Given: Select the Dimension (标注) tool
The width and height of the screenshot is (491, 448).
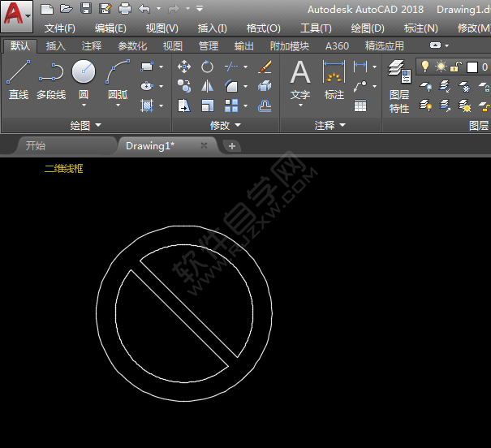Looking at the screenshot, I should 334,80.
